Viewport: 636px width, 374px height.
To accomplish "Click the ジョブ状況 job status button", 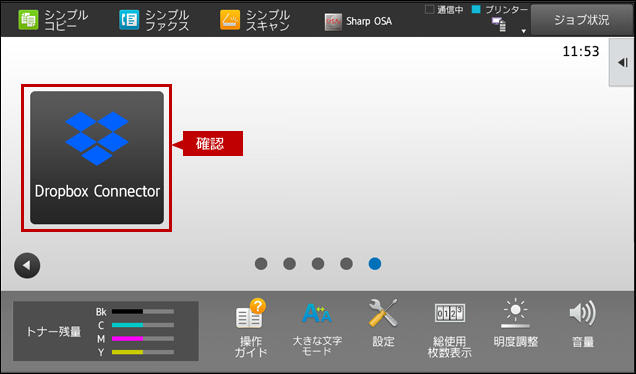I will (582, 20).
